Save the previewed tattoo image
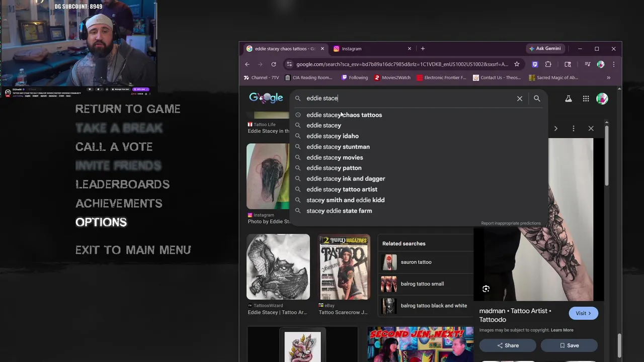This screenshot has height=362, width=644. point(569,345)
